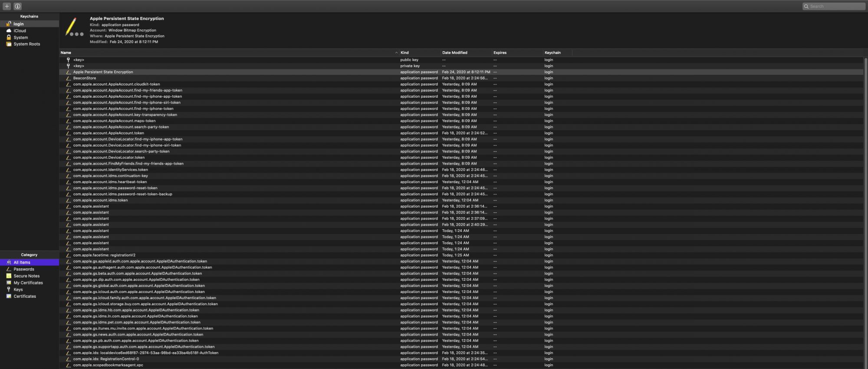
Task: Select the Apple Persistent State Encryption list row
Action: pos(461,72)
